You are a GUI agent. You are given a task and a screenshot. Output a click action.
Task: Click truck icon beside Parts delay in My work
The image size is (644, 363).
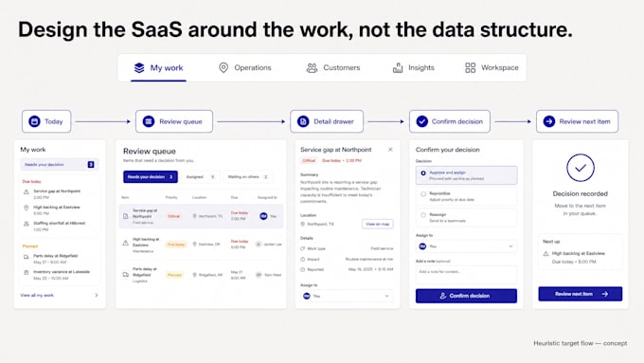[x=27, y=257]
